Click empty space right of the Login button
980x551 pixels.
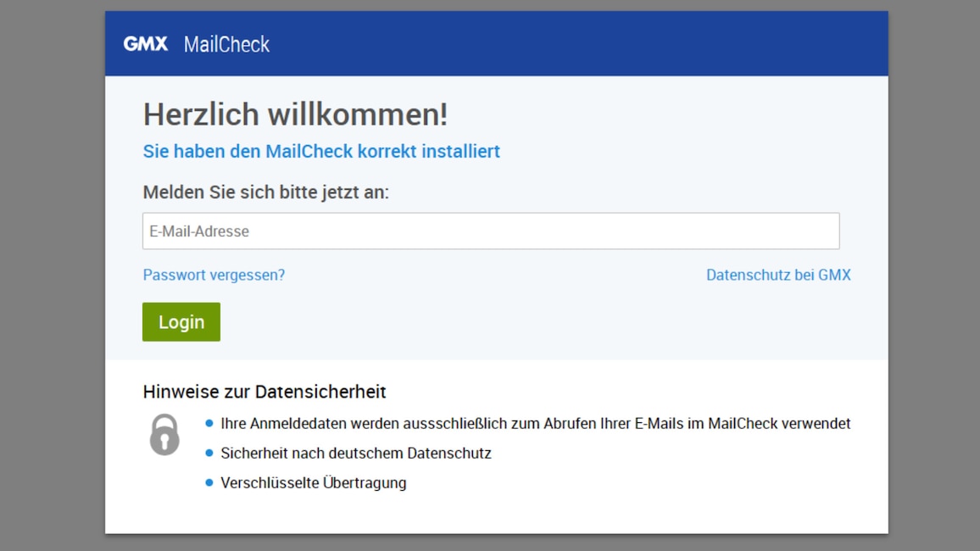pos(509,322)
